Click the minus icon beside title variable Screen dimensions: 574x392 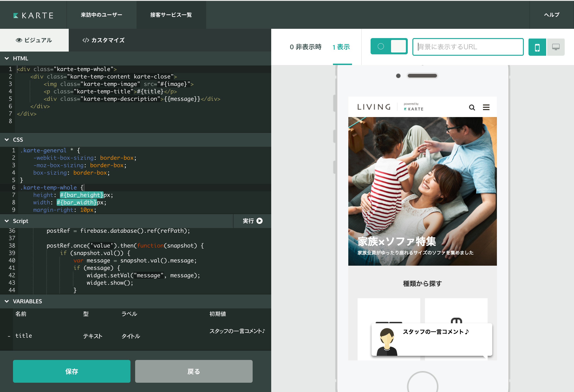point(9,336)
